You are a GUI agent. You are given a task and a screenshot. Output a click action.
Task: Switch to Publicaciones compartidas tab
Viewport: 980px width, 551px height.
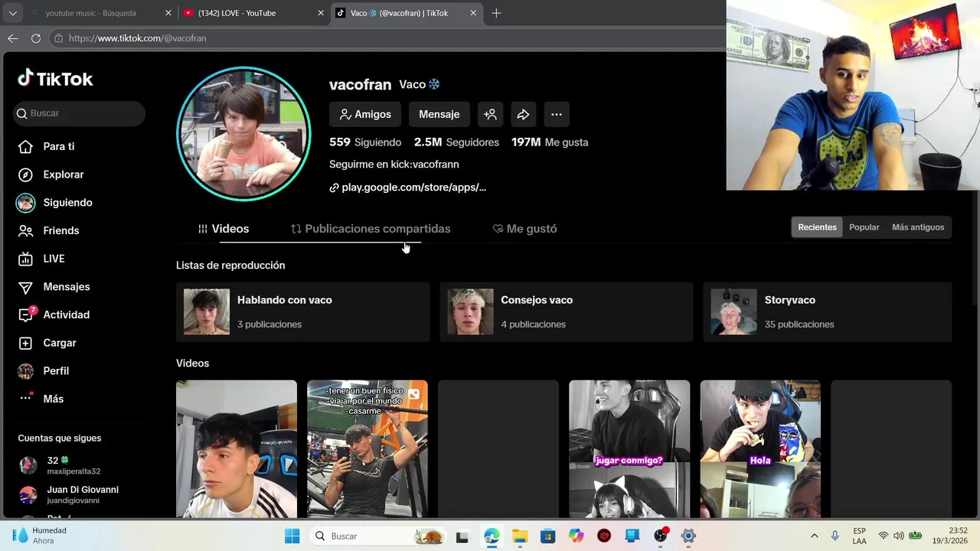371,229
